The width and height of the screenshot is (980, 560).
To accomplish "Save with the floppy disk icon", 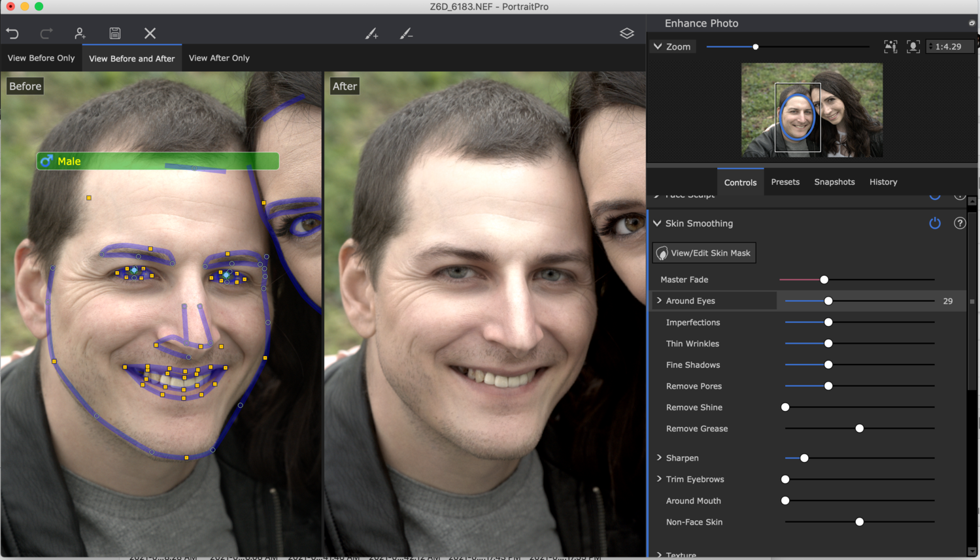I will [115, 33].
